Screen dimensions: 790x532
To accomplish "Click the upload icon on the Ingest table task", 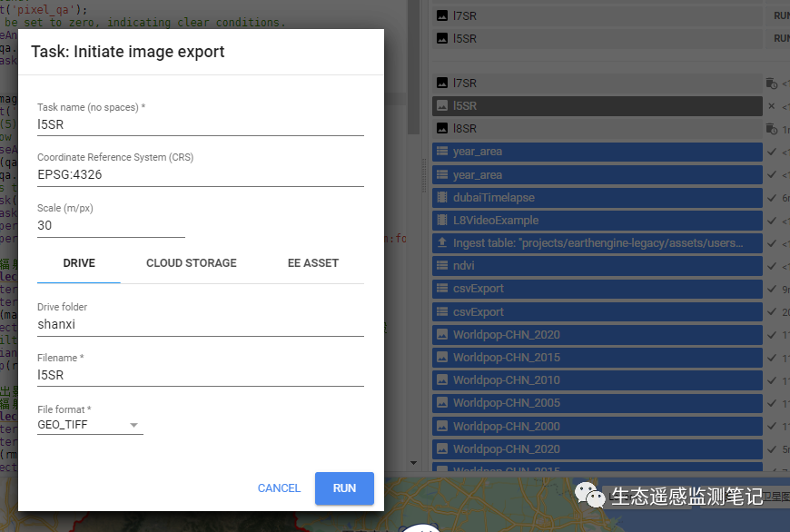I will click(443, 243).
